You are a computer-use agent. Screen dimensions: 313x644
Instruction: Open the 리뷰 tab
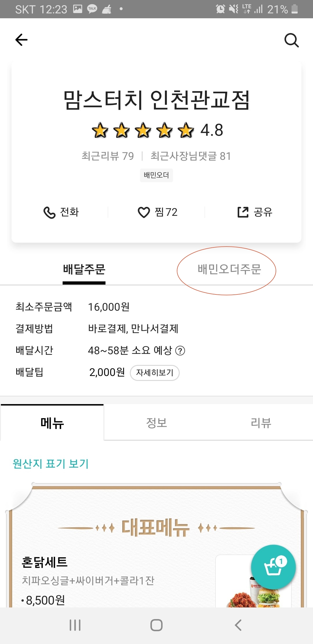click(x=261, y=423)
